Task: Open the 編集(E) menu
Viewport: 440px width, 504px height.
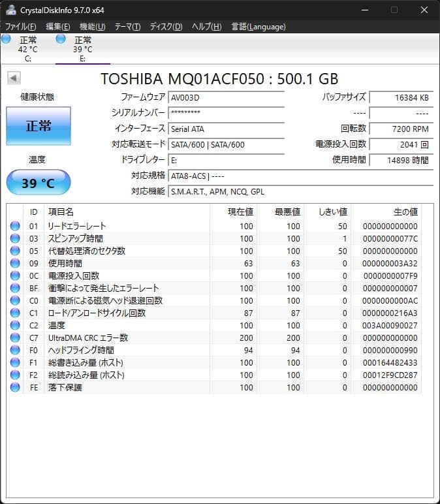Action: pyautogui.click(x=58, y=27)
